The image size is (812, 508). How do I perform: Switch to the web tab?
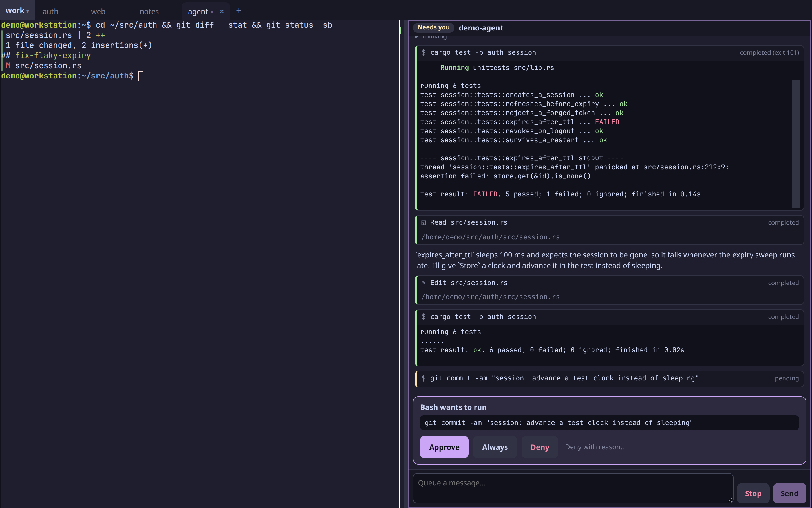pos(98,11)
